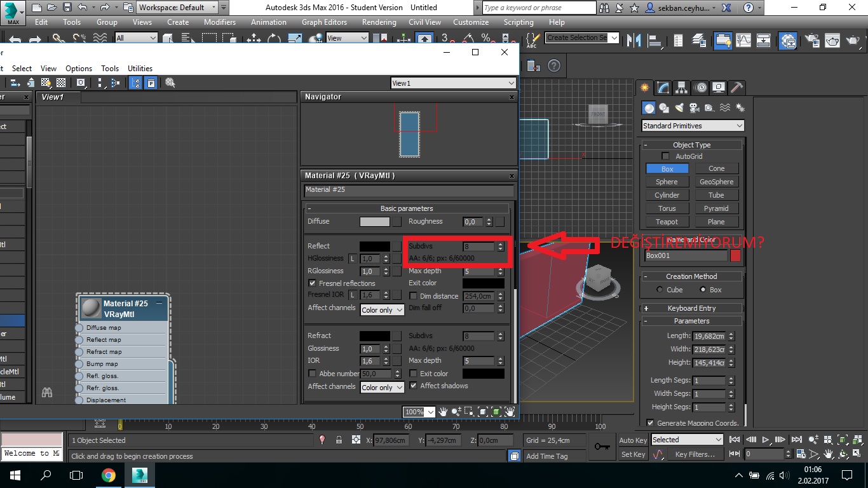Screen dimensions: 868x488
Task: Switch to the Hierarchy command panel tab
Action: click(681, 88)
